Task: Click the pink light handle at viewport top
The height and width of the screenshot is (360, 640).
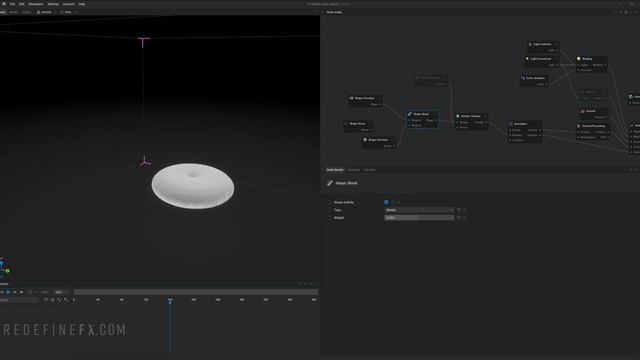Action: coord(143,42)
